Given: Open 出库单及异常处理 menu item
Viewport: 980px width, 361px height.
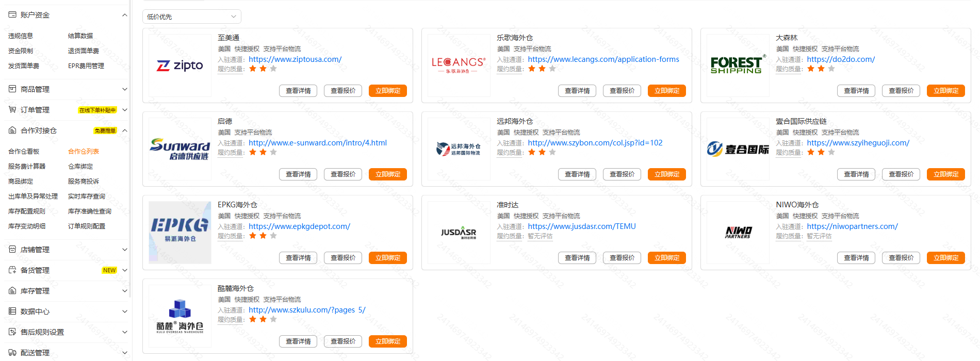Looking at the screenshot, I should point(33,196).
